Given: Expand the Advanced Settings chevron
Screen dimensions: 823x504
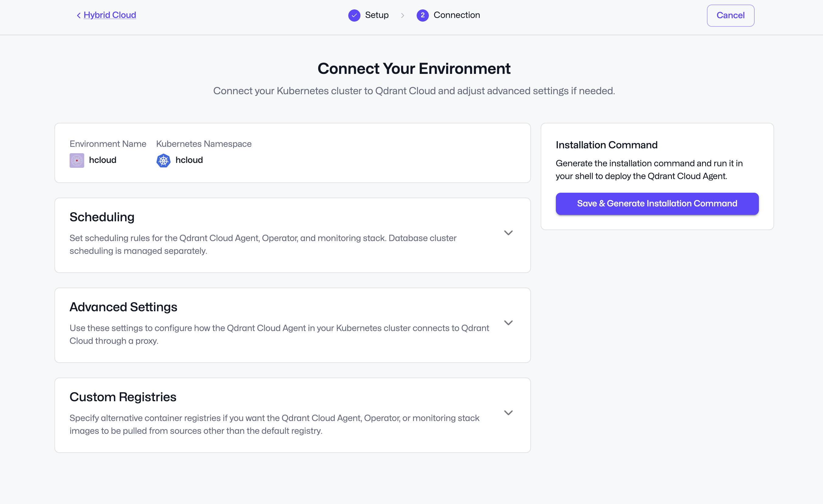Looking at the screenshot, I should (508, 323).
